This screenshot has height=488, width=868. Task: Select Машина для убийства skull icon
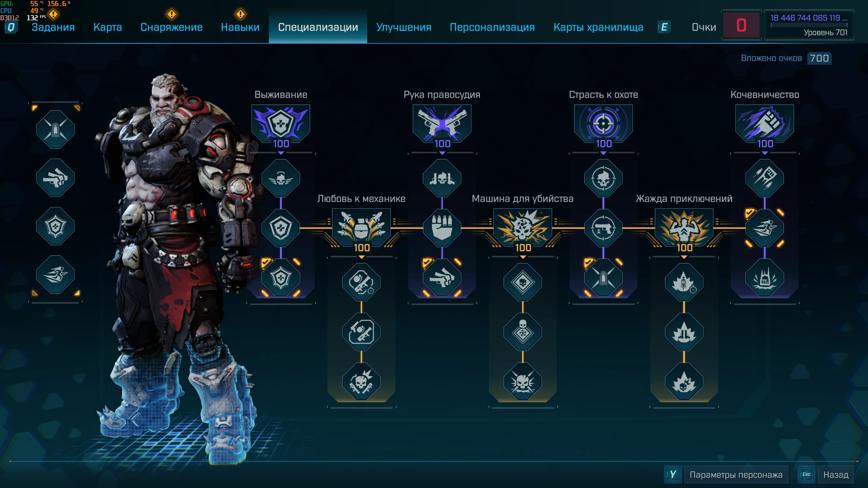point(523,228)
